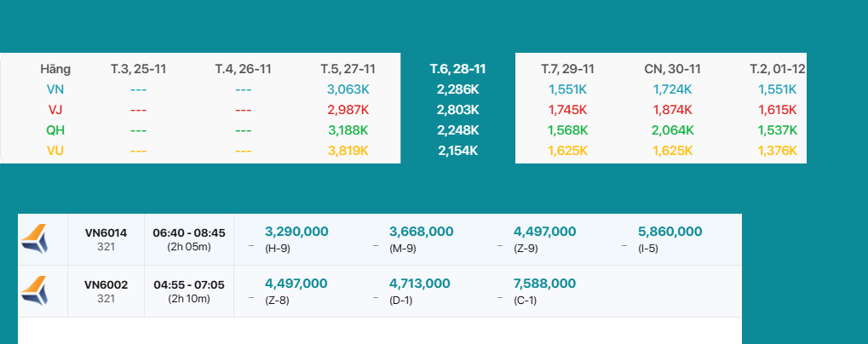The height and width of the screenshot is (344, 868).
Task: Click the T.4, 26-11 date header
Action: [243, 69]
